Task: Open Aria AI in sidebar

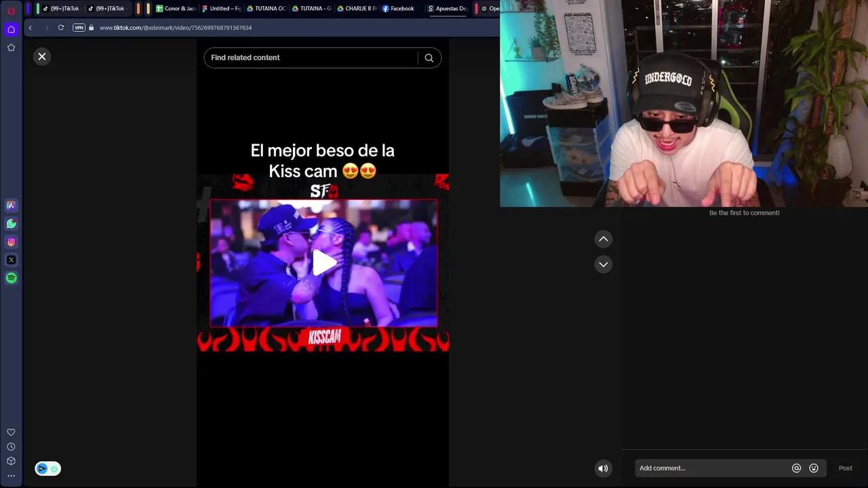Action: pos(11,205)
